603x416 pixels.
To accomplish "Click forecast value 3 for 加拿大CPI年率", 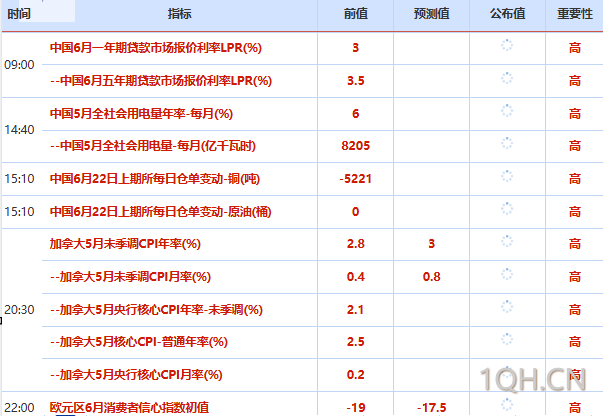I will 431,244.
